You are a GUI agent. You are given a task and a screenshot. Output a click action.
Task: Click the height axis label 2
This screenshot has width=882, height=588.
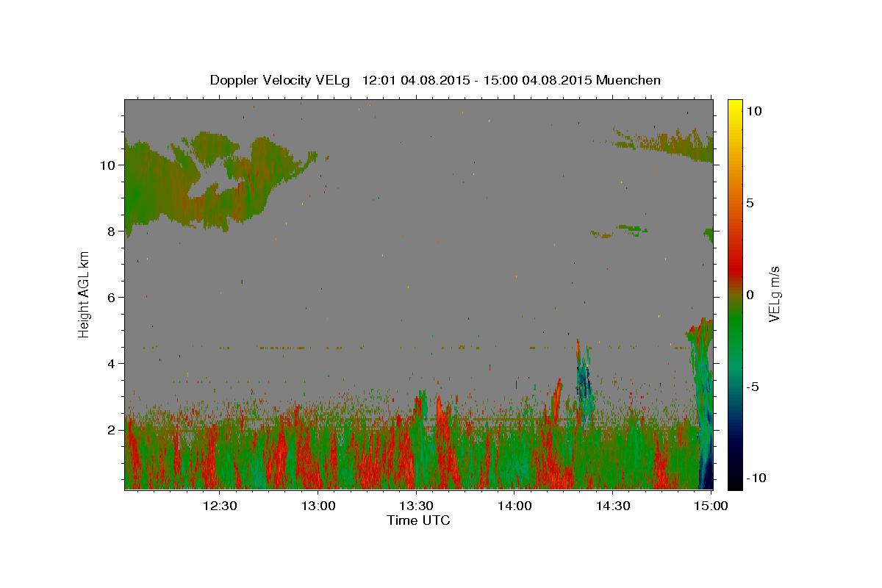coord(110,430)
